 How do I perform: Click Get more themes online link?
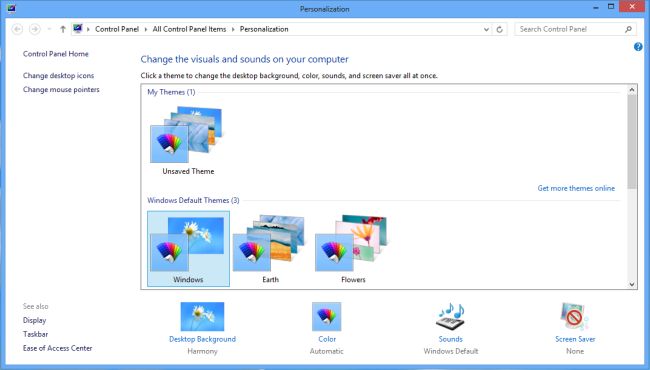pos(576,188)
